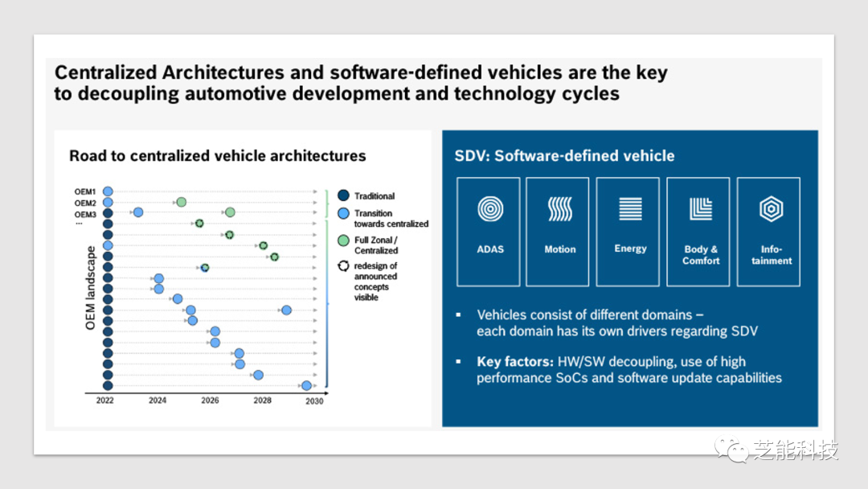Click the light blue marker near 2030
Screen dimensions: 868x489
307,385
